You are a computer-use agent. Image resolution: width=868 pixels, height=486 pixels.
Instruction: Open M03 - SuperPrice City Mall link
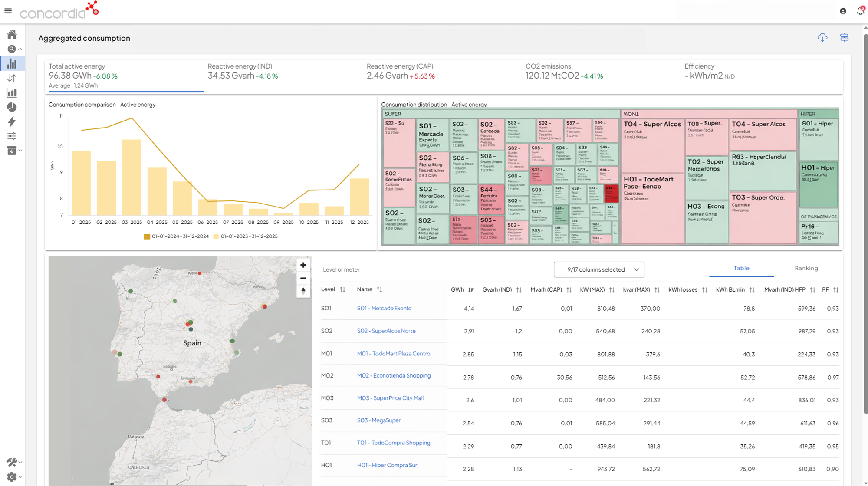pos(390,398)
